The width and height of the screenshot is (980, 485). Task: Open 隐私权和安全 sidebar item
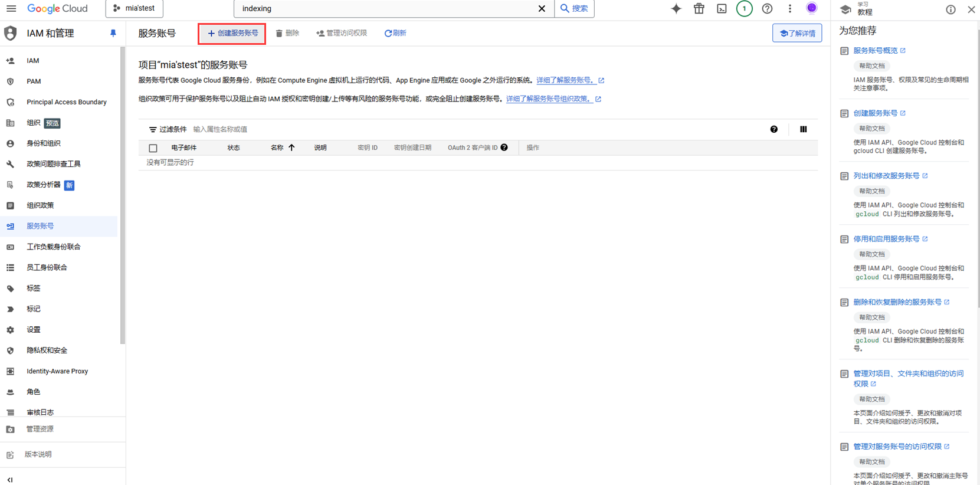pos(59,350)
